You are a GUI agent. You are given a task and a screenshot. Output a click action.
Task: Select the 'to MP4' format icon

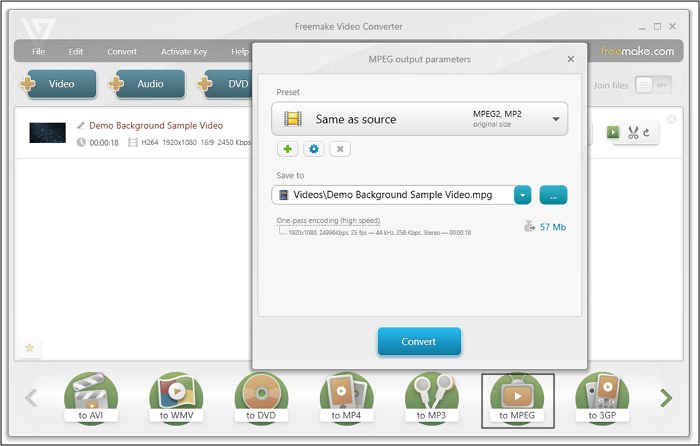(346, 398)
